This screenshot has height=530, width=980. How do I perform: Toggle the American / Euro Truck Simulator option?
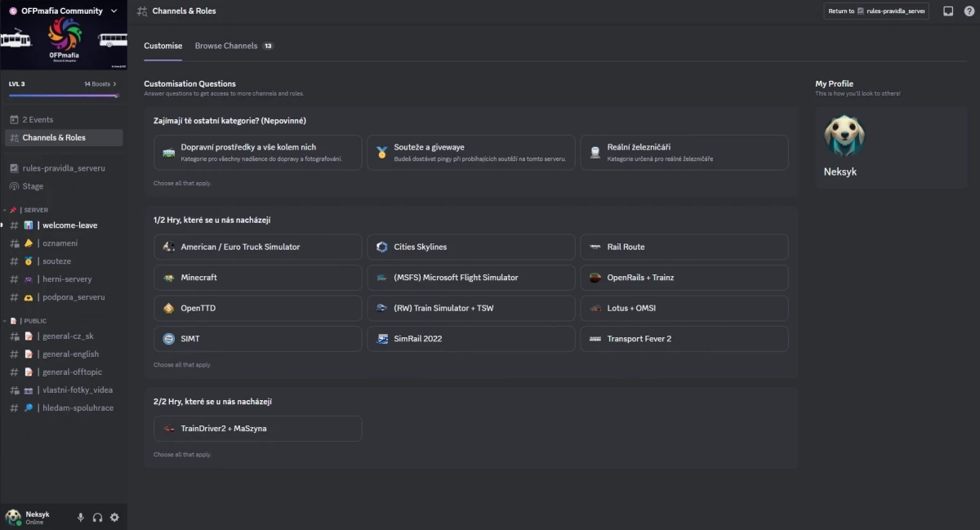(258, 247)
